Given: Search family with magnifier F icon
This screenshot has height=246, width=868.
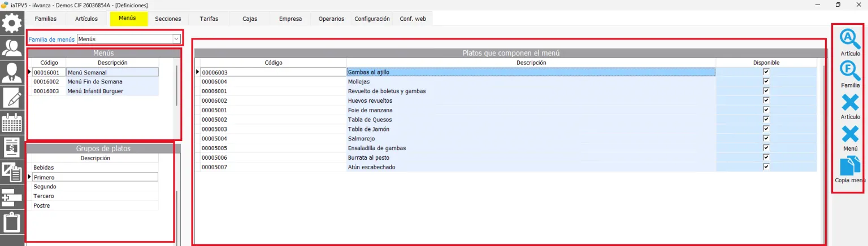Looking at the screenshot, I should tap(850, 71).
